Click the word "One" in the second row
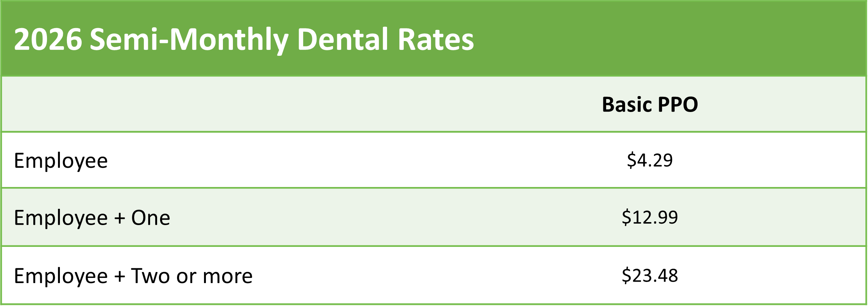This screenshot has width=868, height=306. tap(151, 218)
